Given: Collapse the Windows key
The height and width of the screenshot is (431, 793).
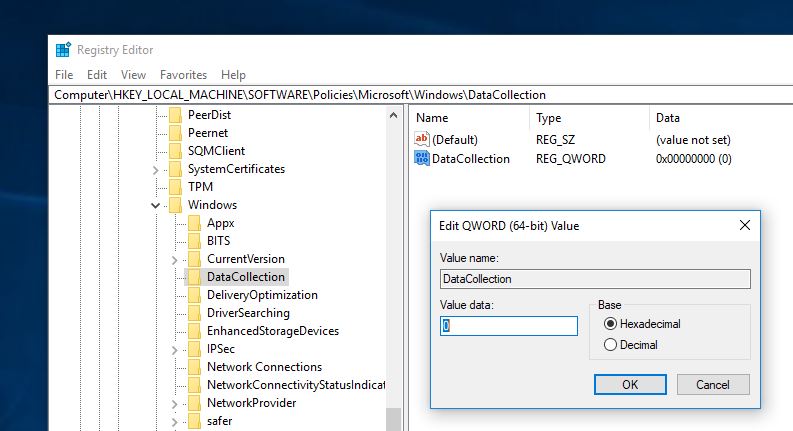Looking at the screenshot, I should pyautogui.click(x=155, y=205).
